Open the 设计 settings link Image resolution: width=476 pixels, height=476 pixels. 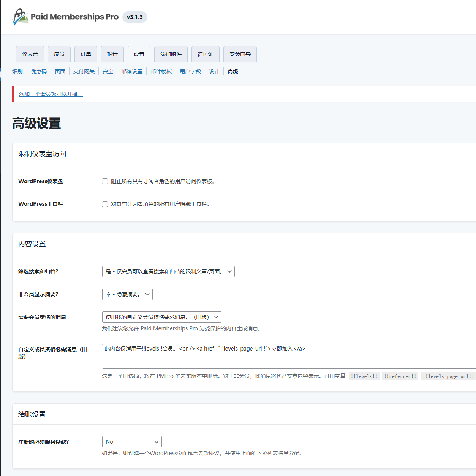(214, 71)
